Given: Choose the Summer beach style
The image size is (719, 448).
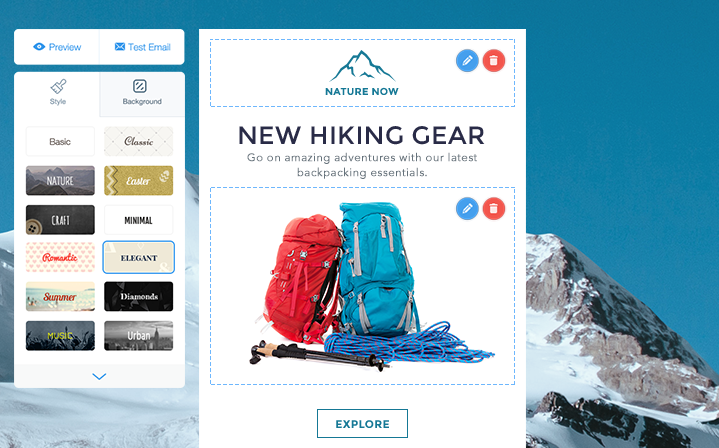Looking at the screenshot, I should tap(60, 297).
